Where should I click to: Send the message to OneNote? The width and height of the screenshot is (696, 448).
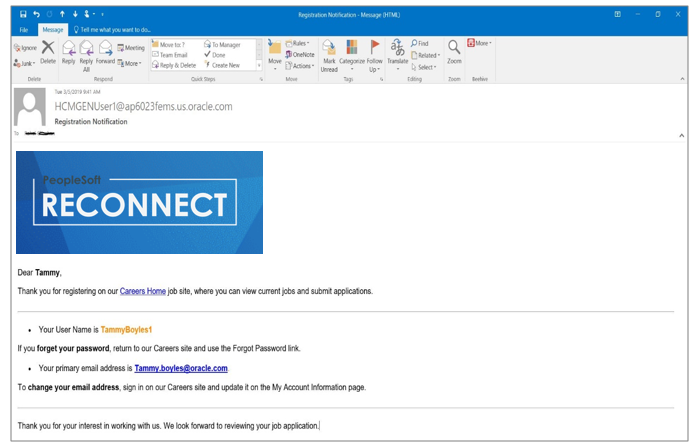[300, 54]
